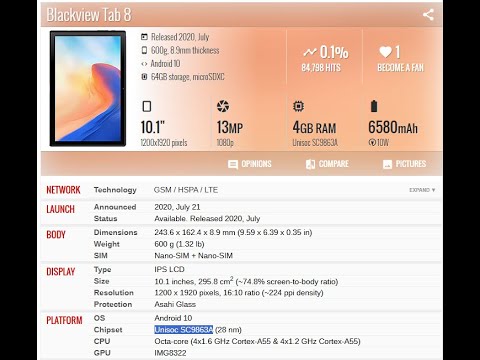480x360 pixels.
Task: Click the Android OS code icon
Action: tap(144, 64)
